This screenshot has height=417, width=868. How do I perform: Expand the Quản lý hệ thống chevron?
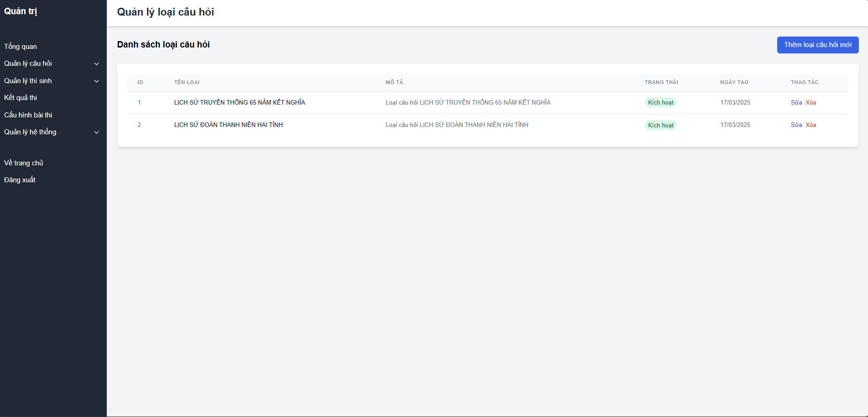pyautogui.click(x=96, y=132)
